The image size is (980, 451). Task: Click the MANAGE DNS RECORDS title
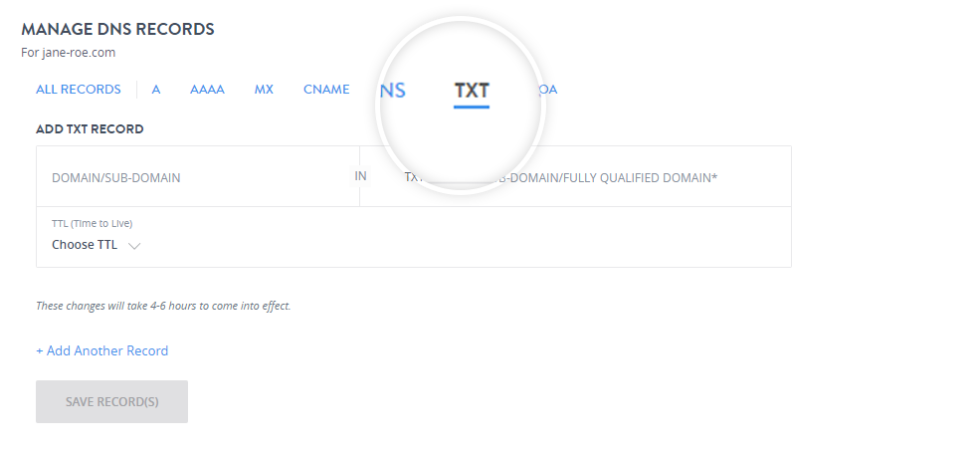pos(117,30)
